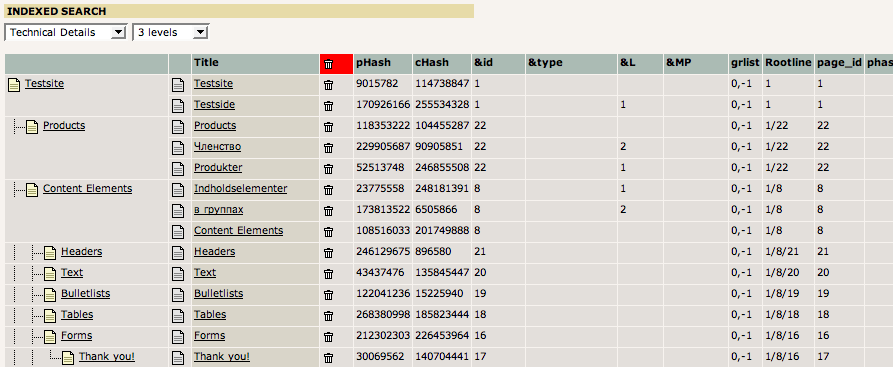This screenshot has height=367, width=893.
Task: Click trash icon for Членство row
Action: coord(329,148)
